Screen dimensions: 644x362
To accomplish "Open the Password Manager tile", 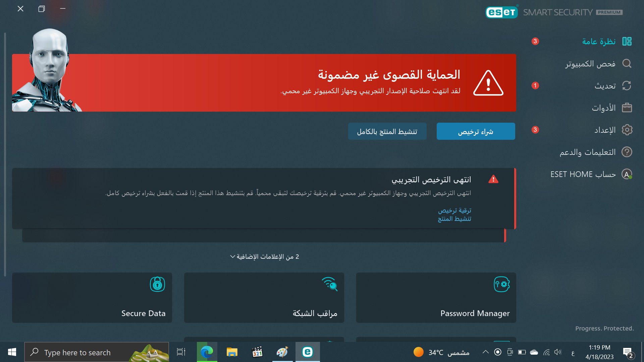I will coord(436,298).
